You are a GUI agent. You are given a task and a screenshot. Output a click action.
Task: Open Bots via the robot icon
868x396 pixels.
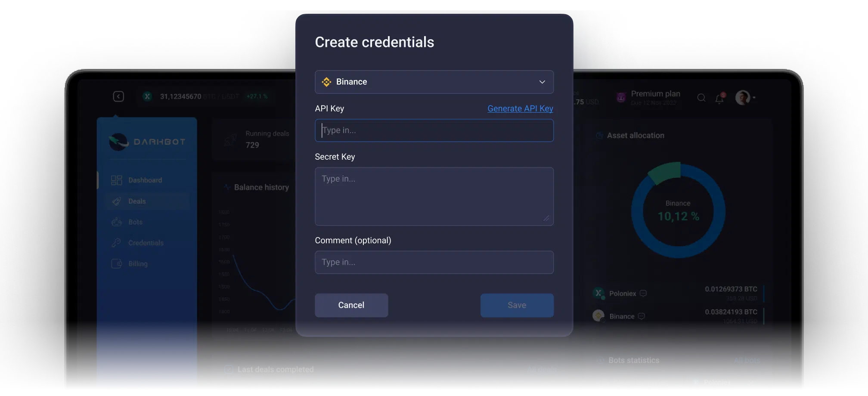click(x=116, y=222)
